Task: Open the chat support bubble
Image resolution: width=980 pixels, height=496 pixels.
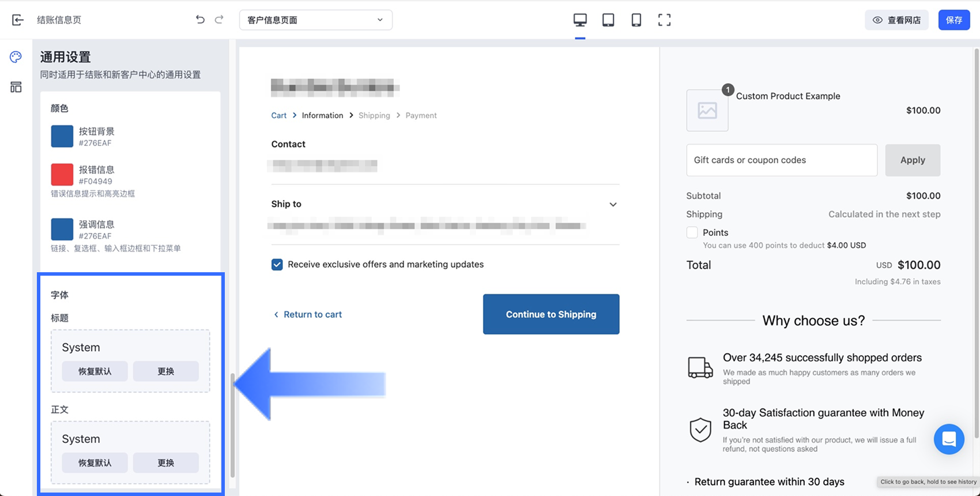Action: click(x=949, y=439)
